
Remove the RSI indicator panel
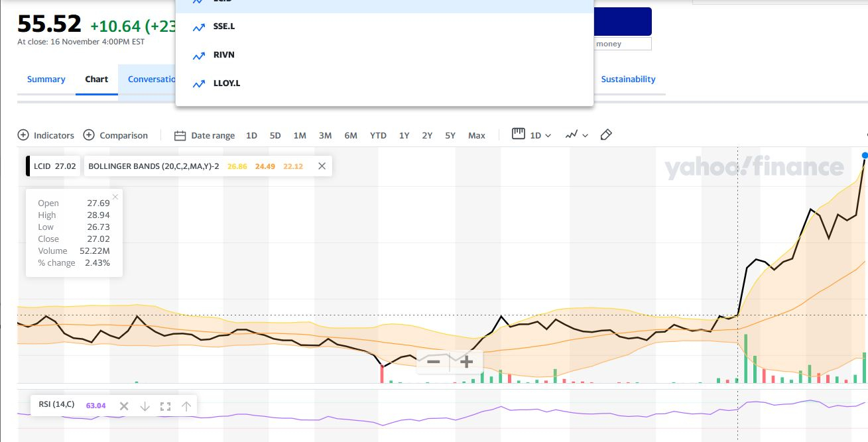pos(123,406)
